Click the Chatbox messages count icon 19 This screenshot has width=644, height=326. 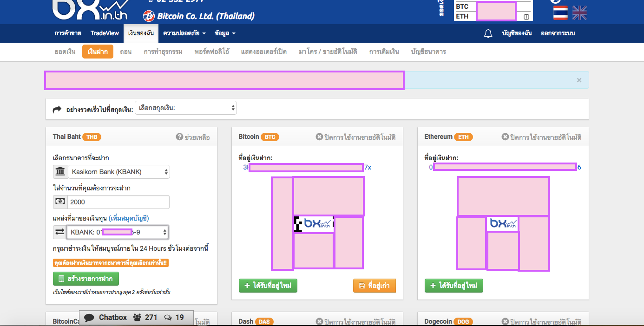point(168,318)
